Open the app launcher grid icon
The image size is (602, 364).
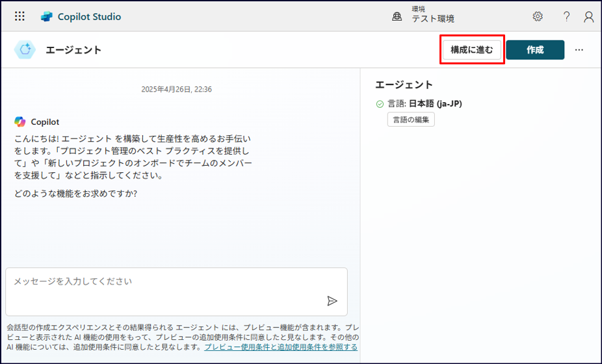coord(20,16)
